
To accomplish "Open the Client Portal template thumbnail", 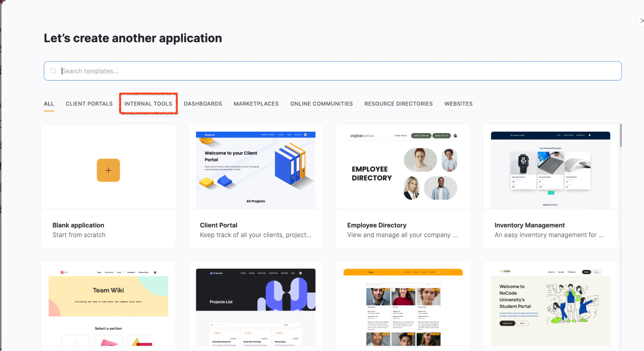I will point(256,170).
